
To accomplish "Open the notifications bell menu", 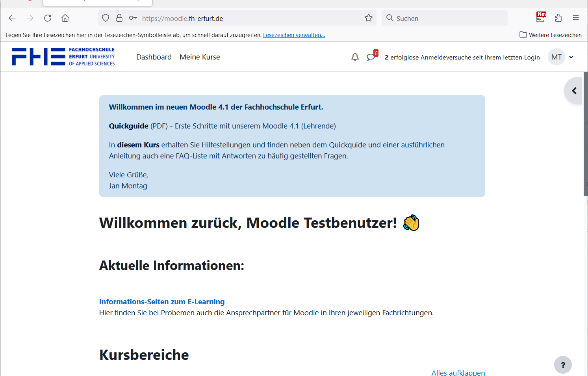I will (x=355, y=57).
